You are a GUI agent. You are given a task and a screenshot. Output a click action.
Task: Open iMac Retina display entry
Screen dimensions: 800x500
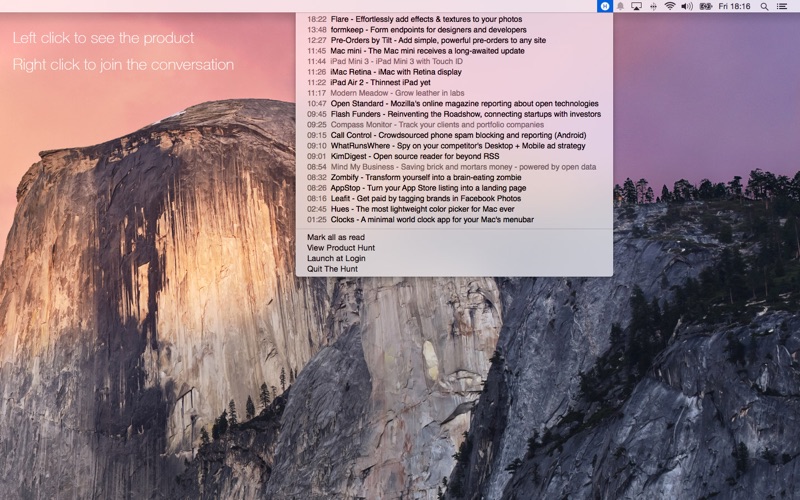454,72
